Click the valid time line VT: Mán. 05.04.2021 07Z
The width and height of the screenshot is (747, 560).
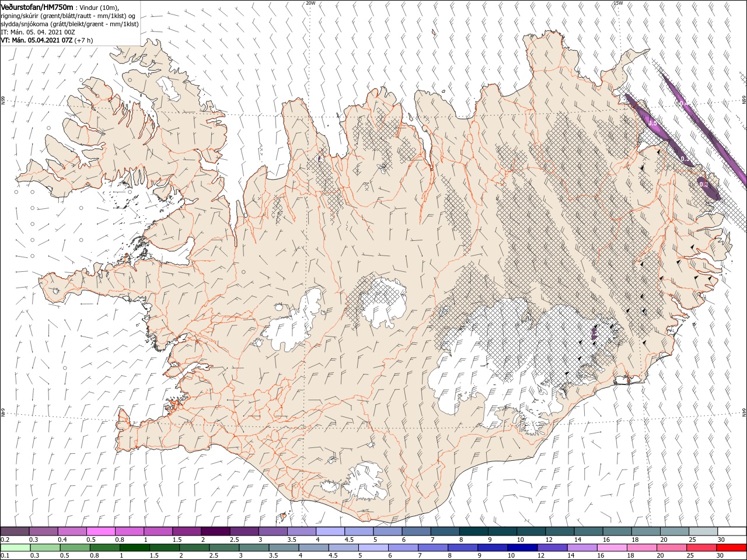coord(37,40)
